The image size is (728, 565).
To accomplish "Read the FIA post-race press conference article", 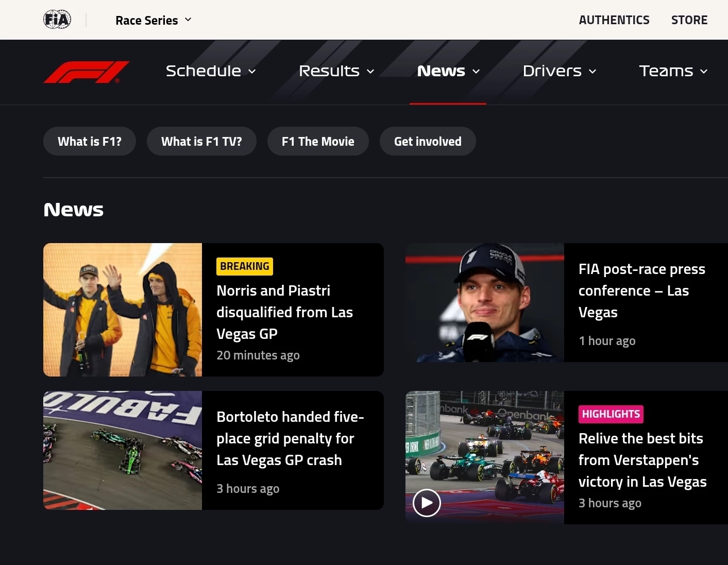I will (x=642, y=290).
